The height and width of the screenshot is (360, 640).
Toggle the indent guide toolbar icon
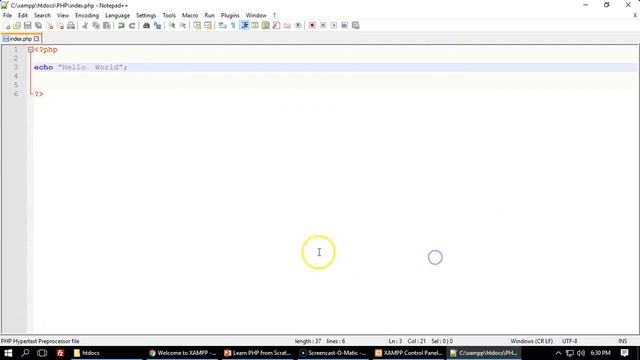[244, 25]
